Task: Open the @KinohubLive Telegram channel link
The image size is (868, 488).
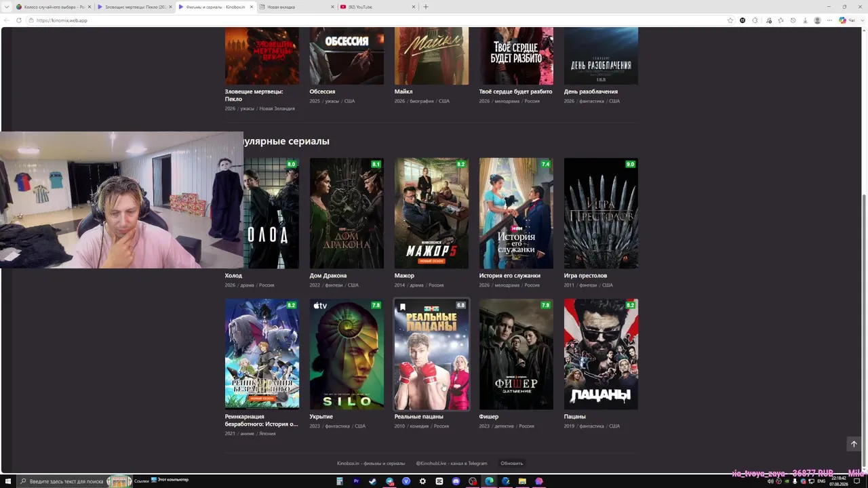Action: click(452, 464)
